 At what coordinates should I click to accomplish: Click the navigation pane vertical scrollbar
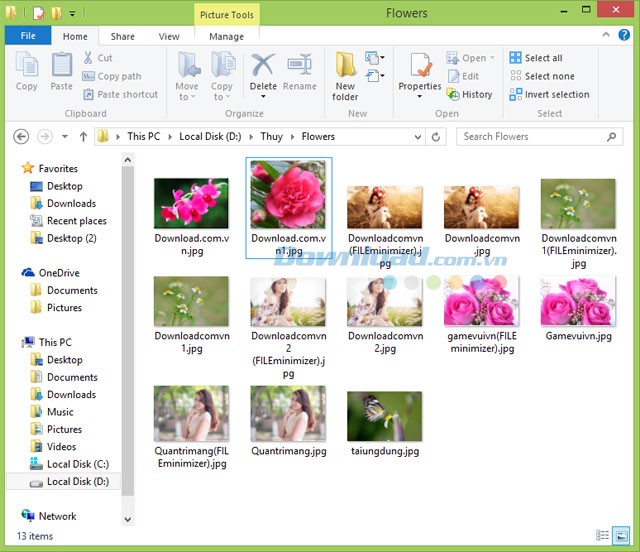(x=127, y=340)
